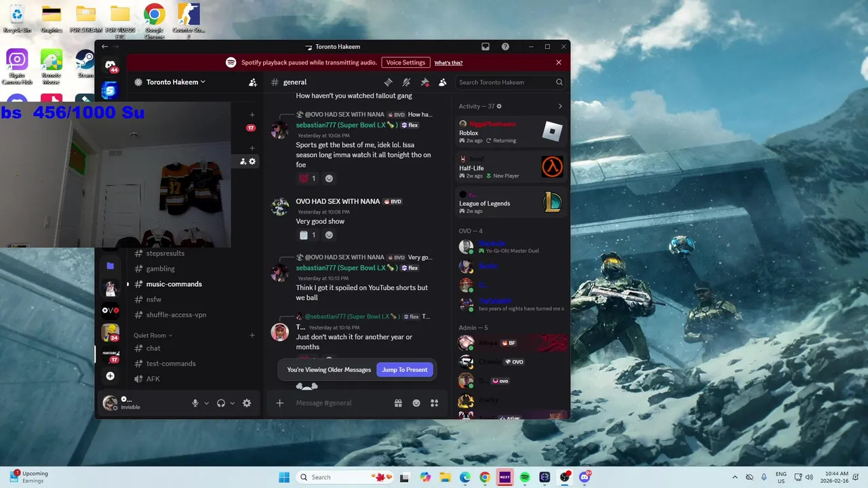Open the Threads icon in channel header

pos(389,82)
